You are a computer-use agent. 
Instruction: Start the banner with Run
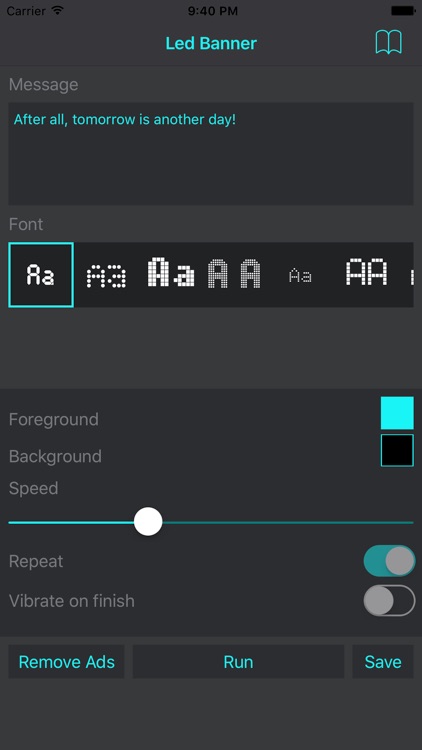point(238,662)
